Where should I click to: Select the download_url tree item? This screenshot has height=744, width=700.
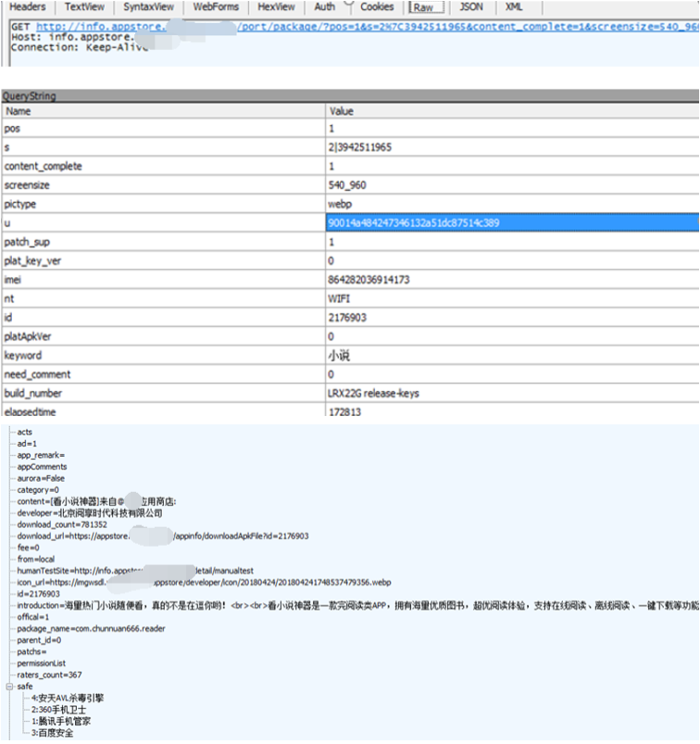point(163,536)
